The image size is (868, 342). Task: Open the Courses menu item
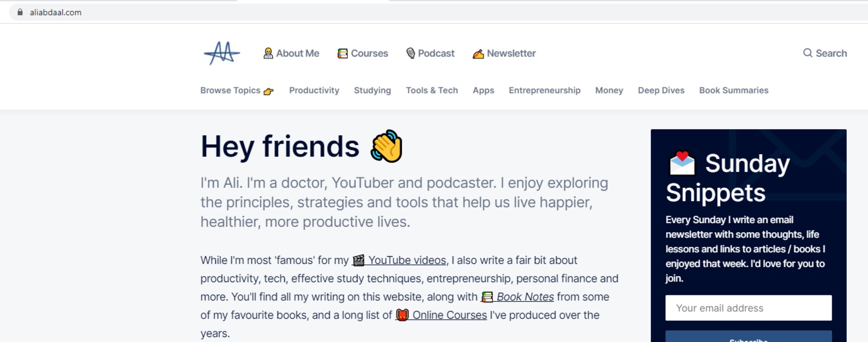(363, 53)
